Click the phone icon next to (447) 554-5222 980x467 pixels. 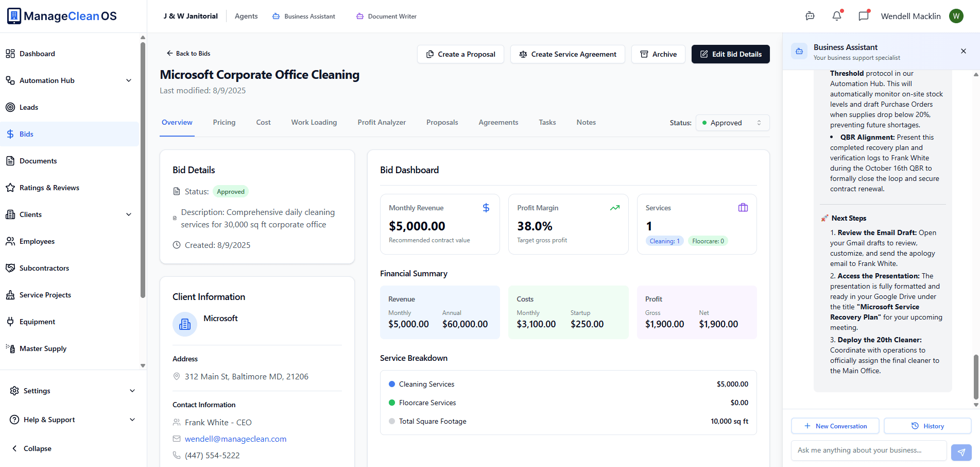coord(177,455)
